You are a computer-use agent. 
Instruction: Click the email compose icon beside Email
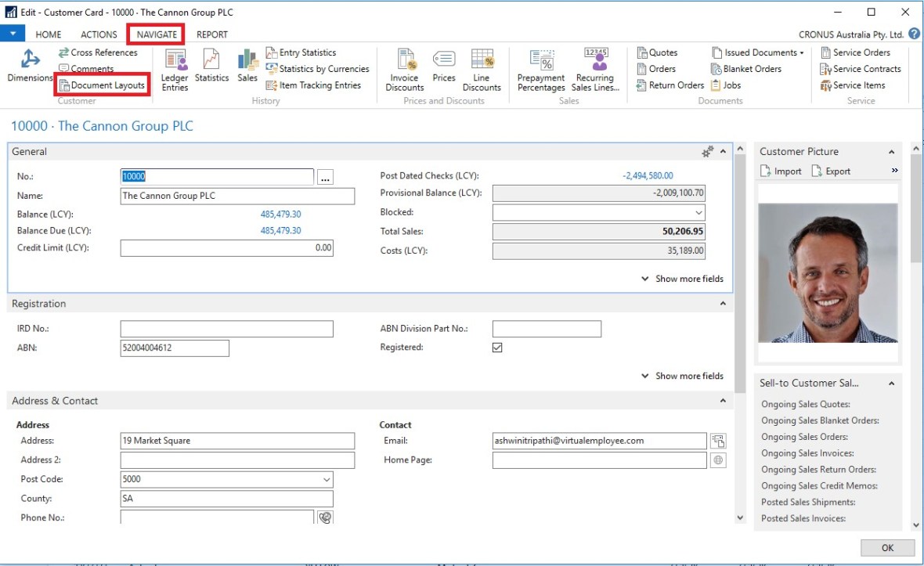point(717,441)
